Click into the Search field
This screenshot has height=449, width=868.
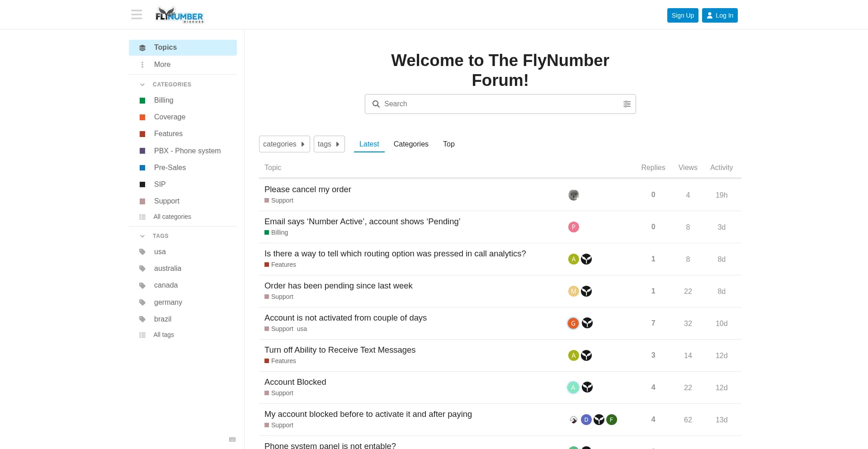click(x=497, y=104)
